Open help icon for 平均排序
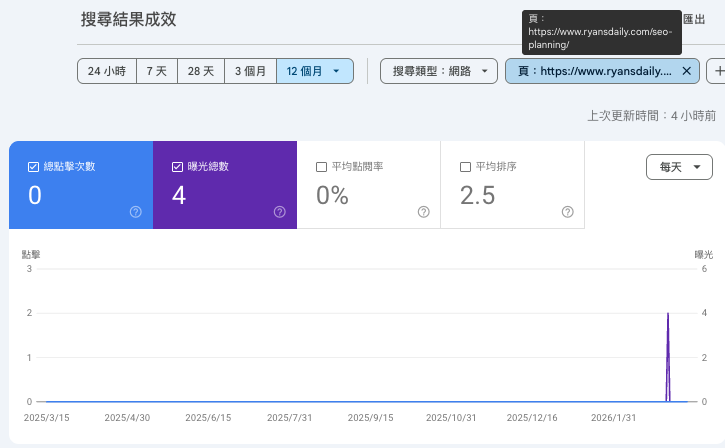Image resolution: width=725 pixels, height=448 pixels. (x=567, y=212)
